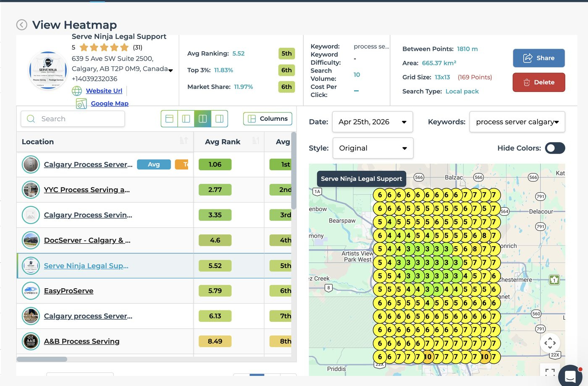Select the right-panel layout icon
The width and height of the screenshot is (588, 386).
(x=219, y=119)
